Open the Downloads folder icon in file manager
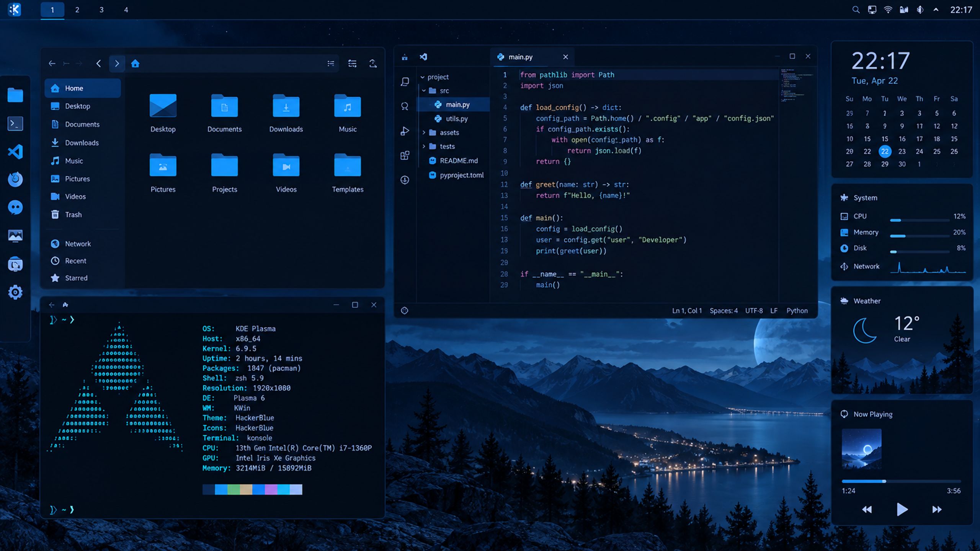 (286, 113)
